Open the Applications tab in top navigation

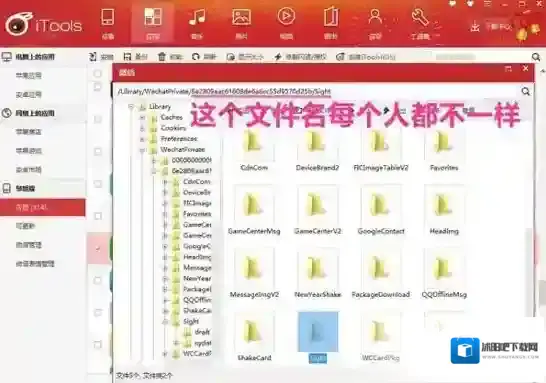click(153, 23)
